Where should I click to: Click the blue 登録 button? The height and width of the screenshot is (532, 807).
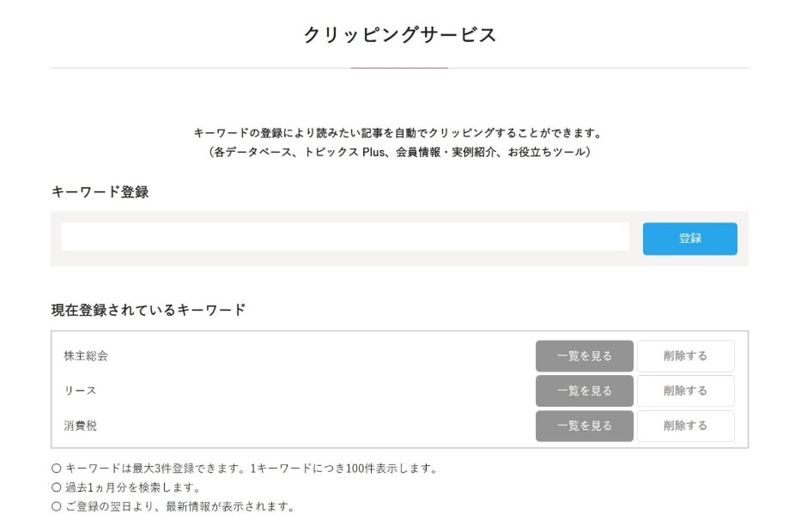click(x=689, y=239)
